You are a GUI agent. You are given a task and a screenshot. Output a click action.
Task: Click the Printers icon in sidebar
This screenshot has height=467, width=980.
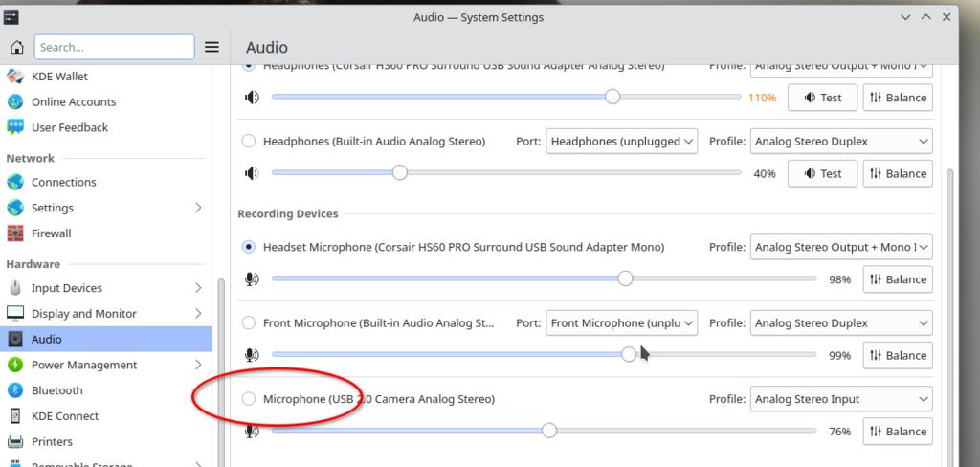(15, 442)
